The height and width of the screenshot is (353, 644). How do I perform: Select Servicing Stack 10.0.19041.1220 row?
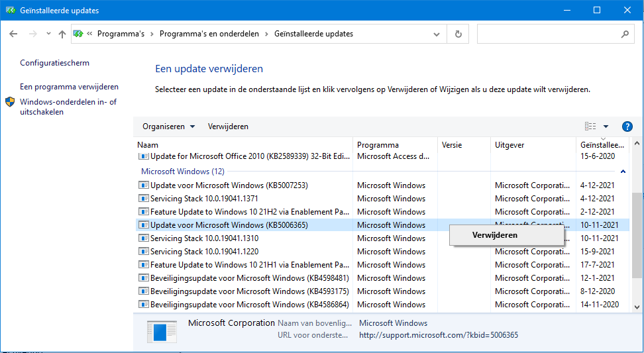pos(382,252)
